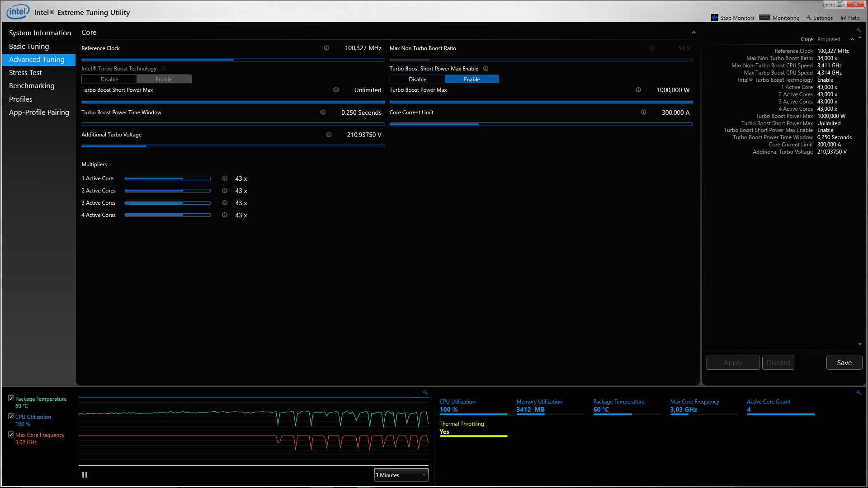
Task: Click the Discard button
Action: [778, 362]
